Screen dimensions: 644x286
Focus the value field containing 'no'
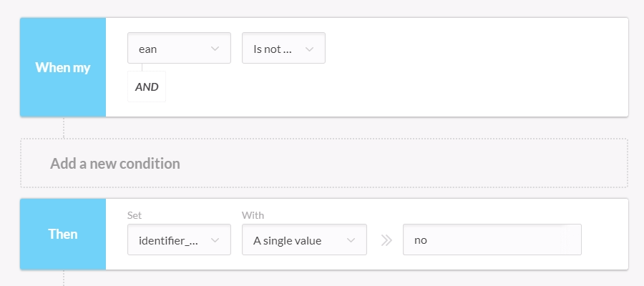(x=492, y=240)
